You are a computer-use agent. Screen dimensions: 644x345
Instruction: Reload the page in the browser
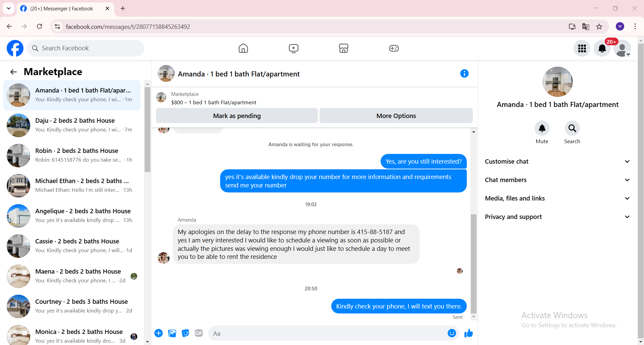pyautogui.click(x=39, y=26)
